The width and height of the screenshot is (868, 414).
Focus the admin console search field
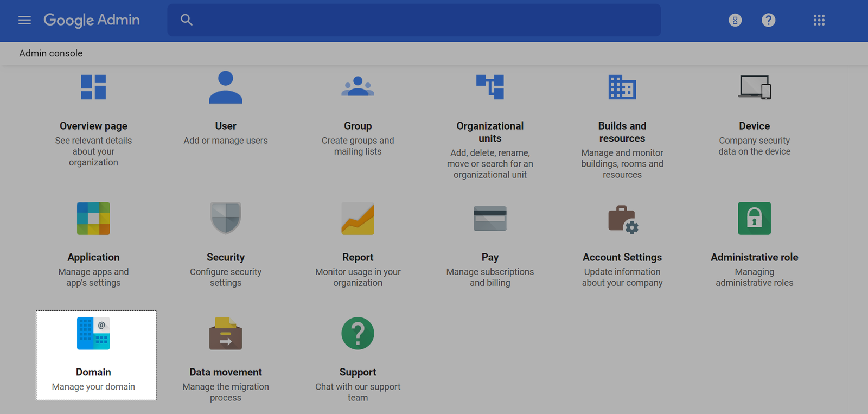414,20
